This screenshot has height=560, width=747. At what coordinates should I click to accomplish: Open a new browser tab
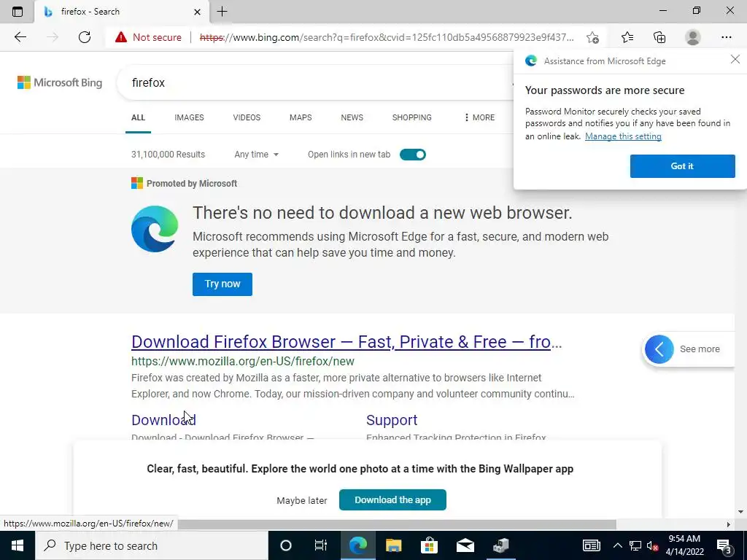coord(222,12)
